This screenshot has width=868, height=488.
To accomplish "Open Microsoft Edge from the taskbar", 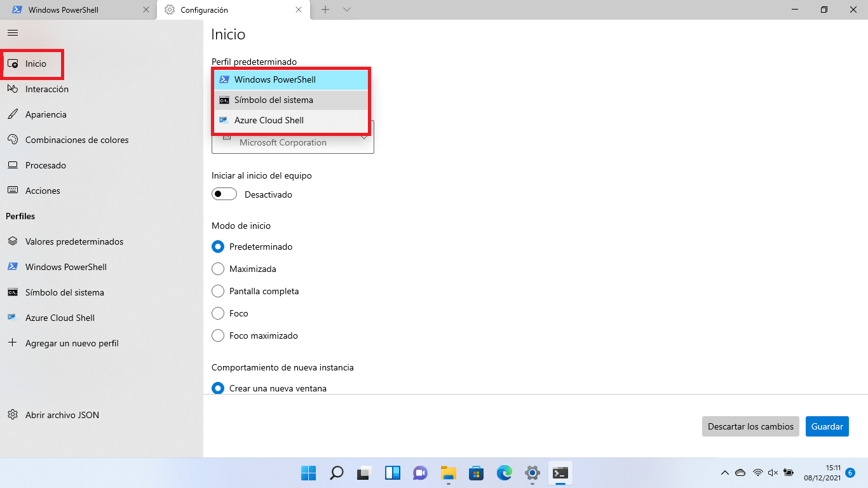I will [504, 473].
